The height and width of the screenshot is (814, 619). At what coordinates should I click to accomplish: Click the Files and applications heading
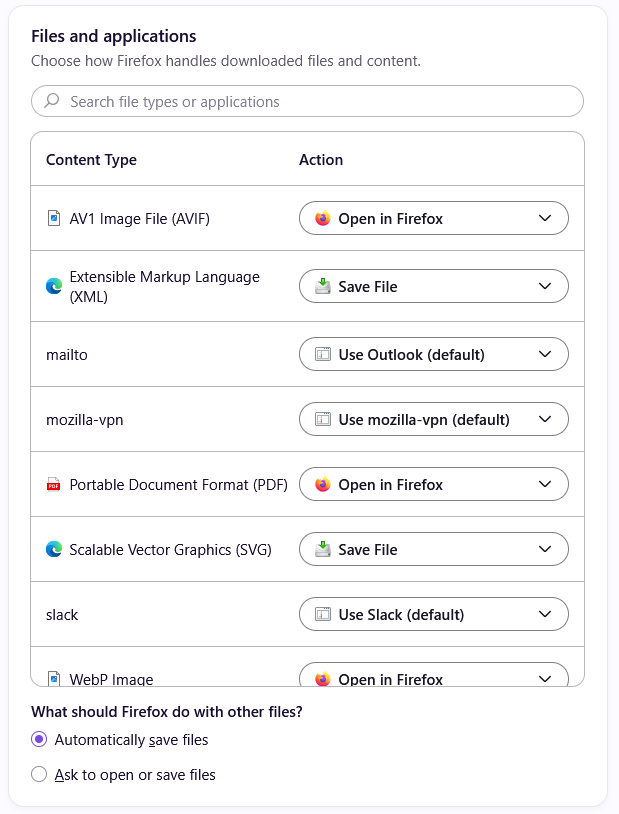114,36
